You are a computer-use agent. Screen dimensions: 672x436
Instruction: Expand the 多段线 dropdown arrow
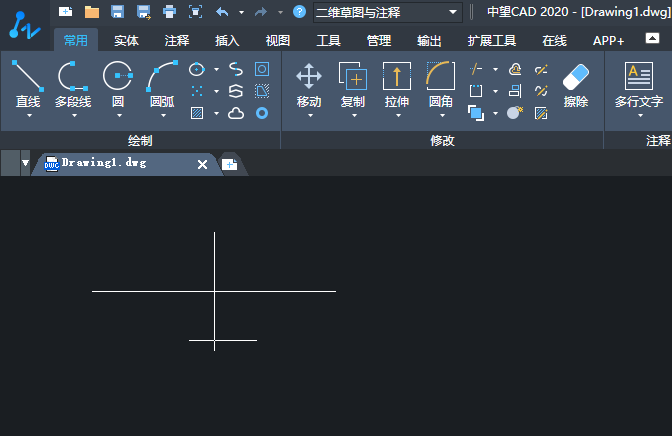pyautogui.click(x=75, y=116)
